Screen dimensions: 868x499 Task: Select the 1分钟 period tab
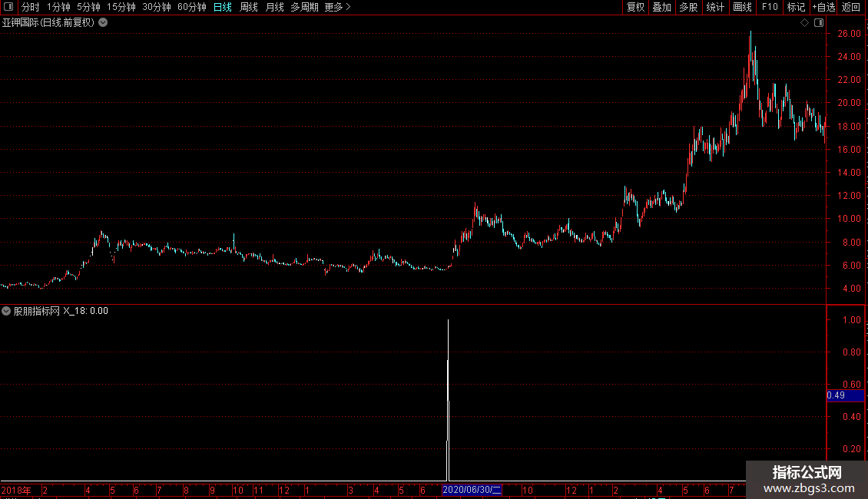pos(58,7)
